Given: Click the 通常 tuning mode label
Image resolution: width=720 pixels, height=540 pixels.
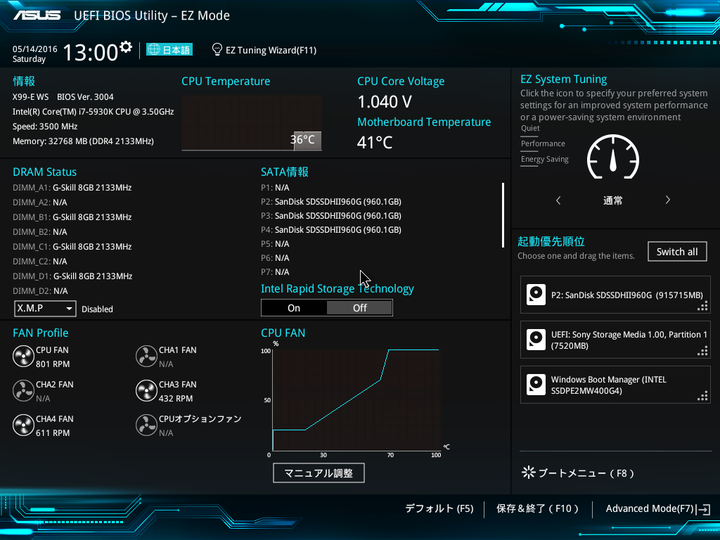Looking at the screenshot, I should (x=613, y=200).
